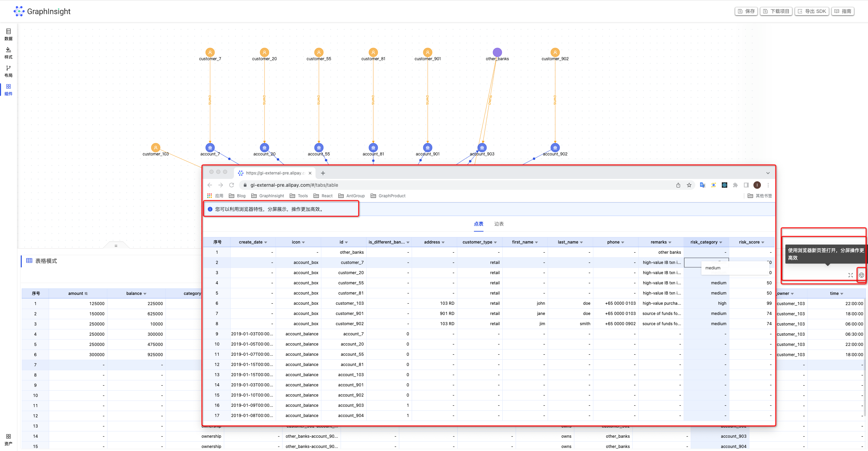The height and width of the screenshot is (451, 868).
Task: Open the time column filter dropdown
Action: [x=842, y=294]
